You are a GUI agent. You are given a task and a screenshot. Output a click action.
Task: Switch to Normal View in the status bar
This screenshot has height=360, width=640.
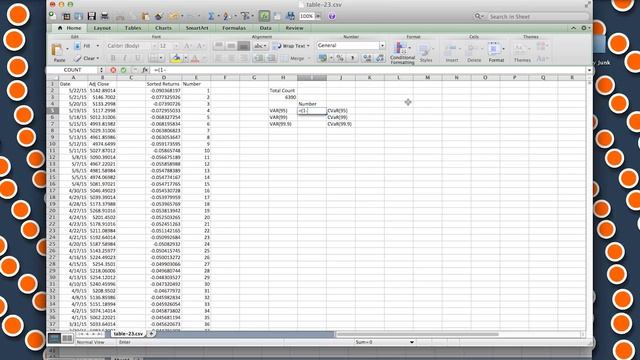(x=54, y=338)
